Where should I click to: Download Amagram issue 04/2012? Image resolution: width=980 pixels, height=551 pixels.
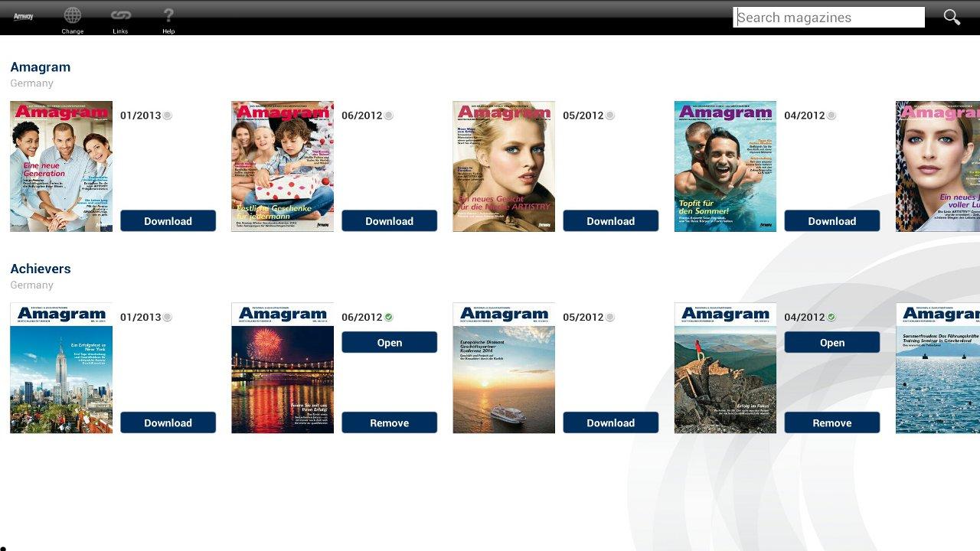pyautogui.click(x=831, y=221)
